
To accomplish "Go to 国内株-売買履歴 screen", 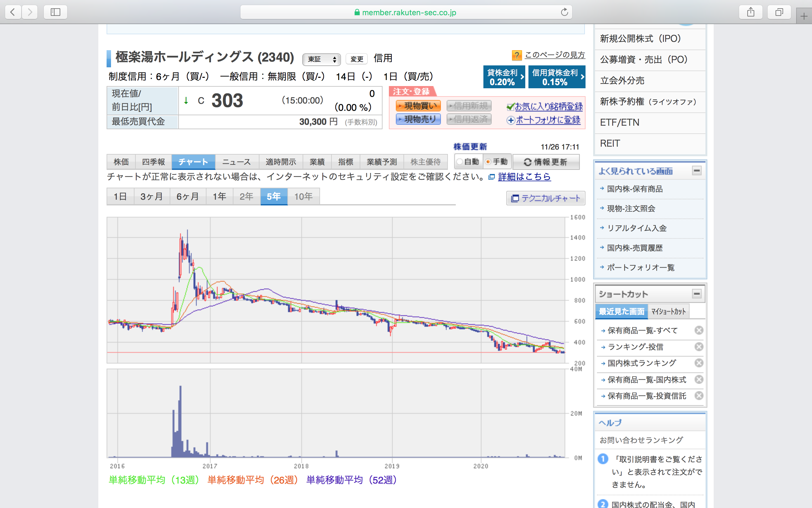I will pos(635,248).
